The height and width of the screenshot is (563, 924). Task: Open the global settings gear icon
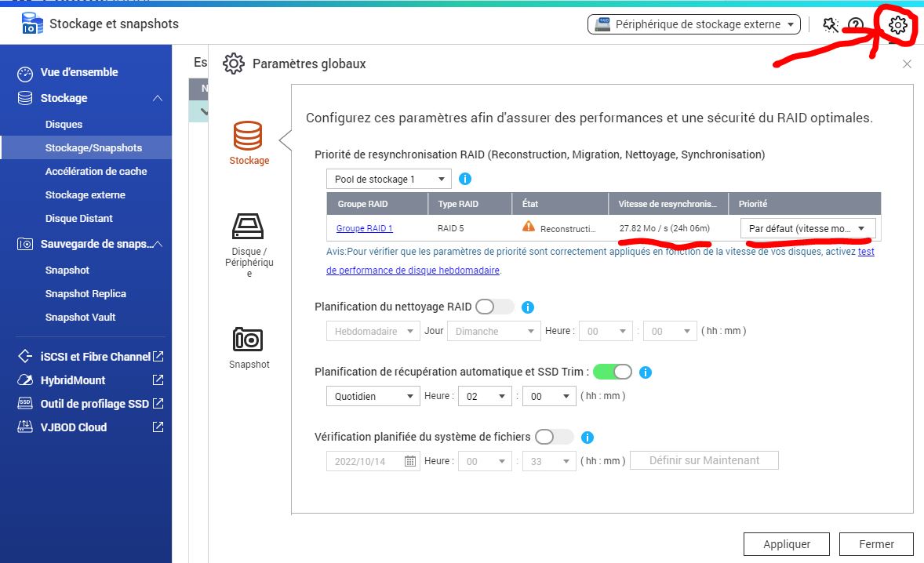pos(897,25)
